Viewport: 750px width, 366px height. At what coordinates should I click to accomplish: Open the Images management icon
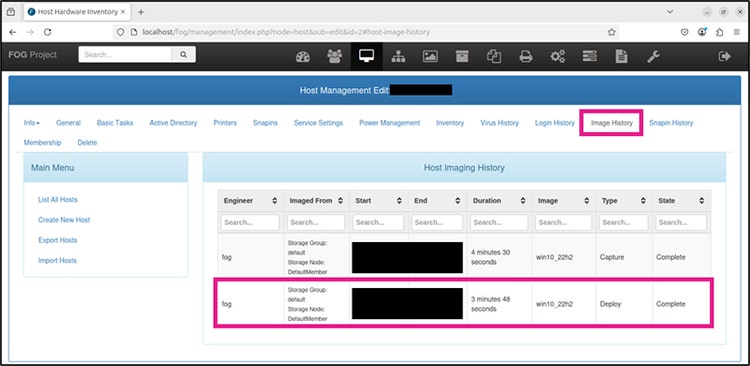coord(430,56)
